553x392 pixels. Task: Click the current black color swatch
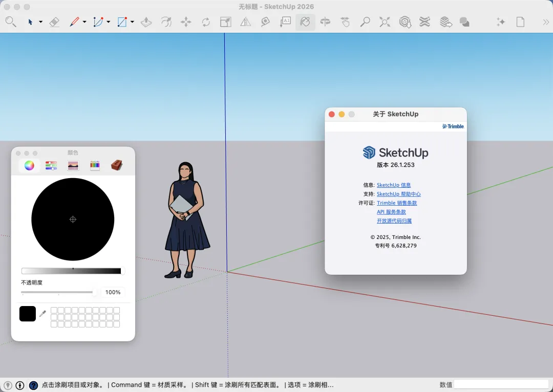coord(28,314)
